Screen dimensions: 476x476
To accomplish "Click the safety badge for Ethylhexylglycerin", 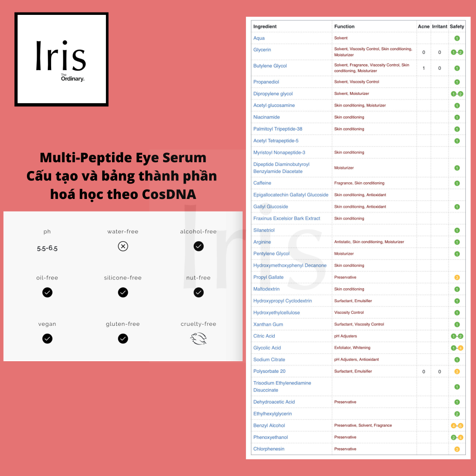I will [x=457, y=414].
